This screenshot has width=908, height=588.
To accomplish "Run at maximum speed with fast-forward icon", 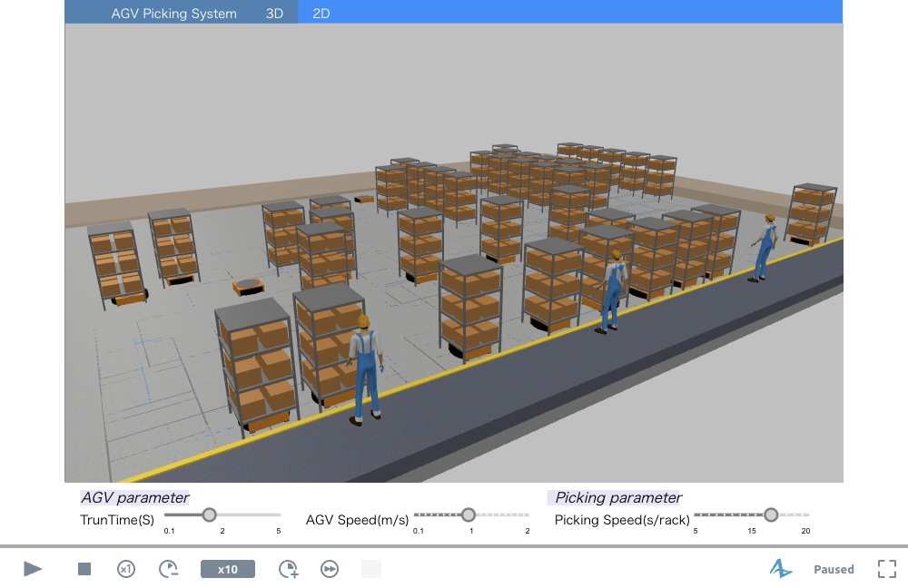I will point(330,569).
